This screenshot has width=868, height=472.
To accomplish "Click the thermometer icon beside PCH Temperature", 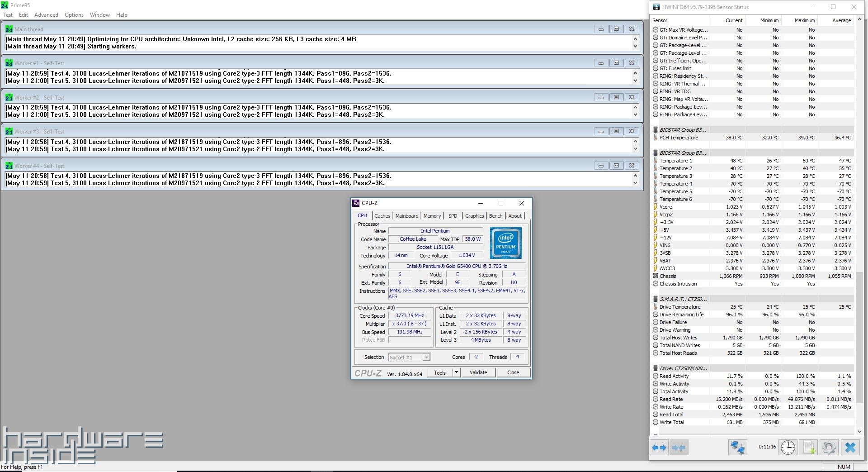I will point(655,138).
